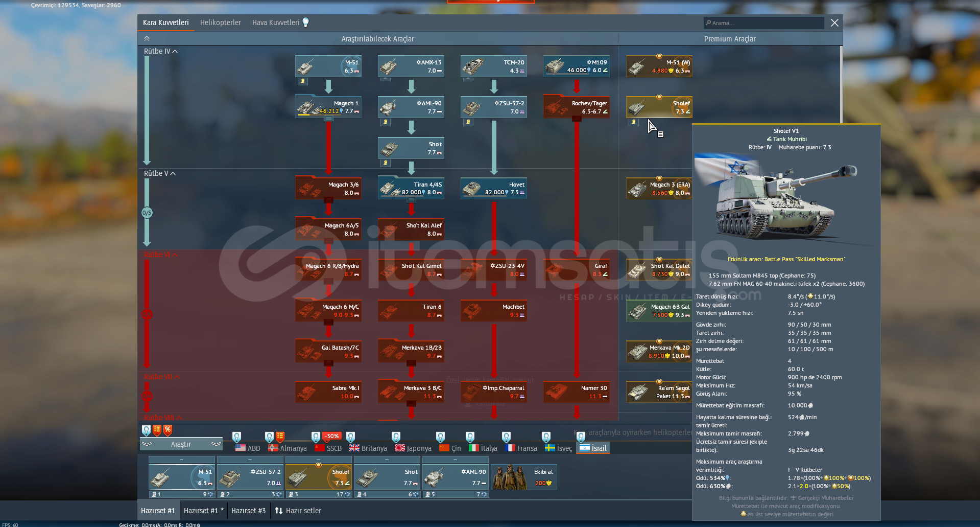
Task: Select the Hovet vehicle card
Action: point(494,189)
